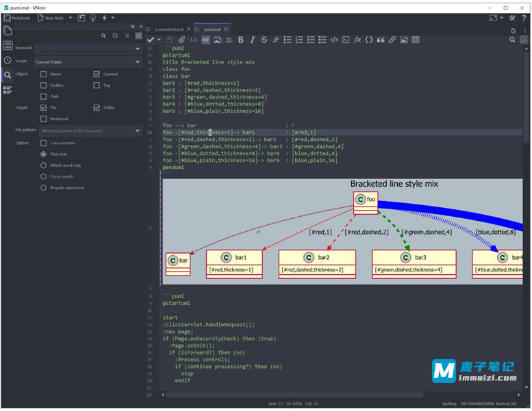The image size is (532, 411).
Task: Open the Help question mark menu
Action: pos(524,18)
